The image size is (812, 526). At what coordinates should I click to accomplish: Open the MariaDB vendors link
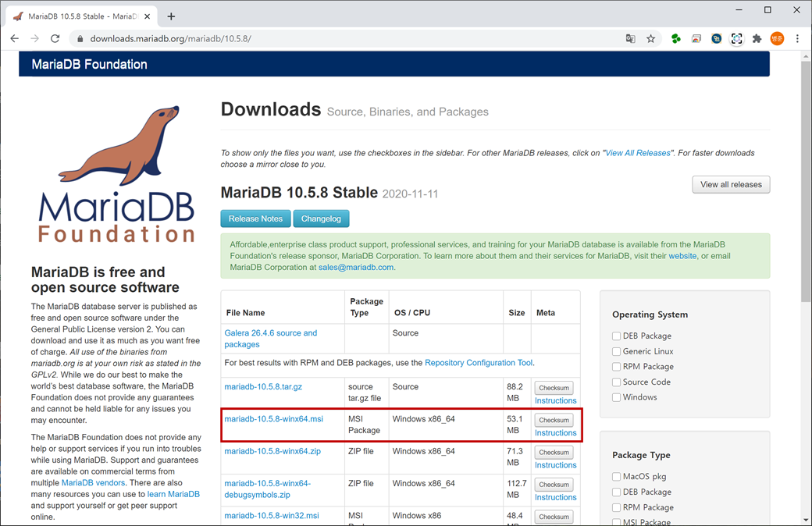pos(93,482)
